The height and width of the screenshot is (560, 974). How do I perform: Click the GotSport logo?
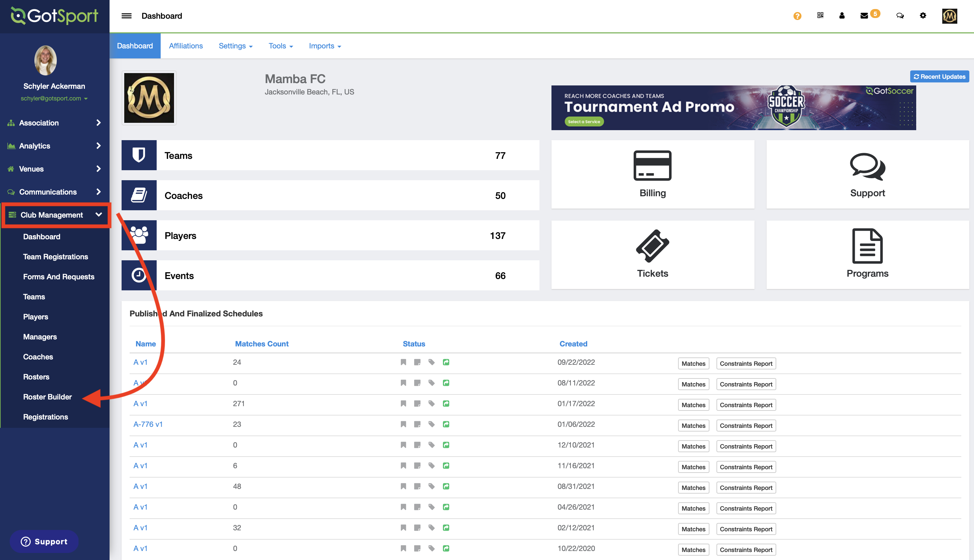54,16
